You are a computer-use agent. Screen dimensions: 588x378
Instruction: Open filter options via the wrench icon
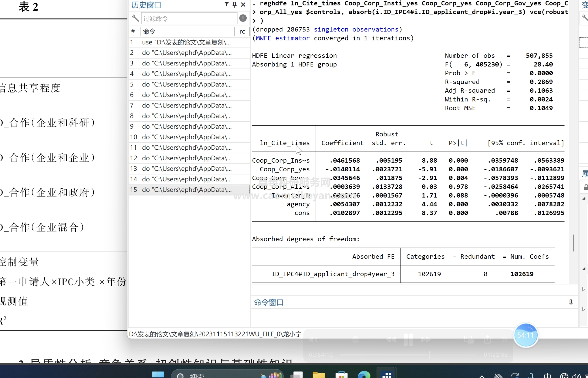(135, 18)
